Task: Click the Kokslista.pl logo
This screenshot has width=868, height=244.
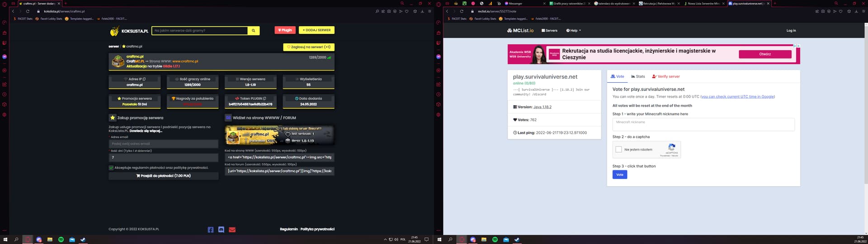Action: point(129,31)
